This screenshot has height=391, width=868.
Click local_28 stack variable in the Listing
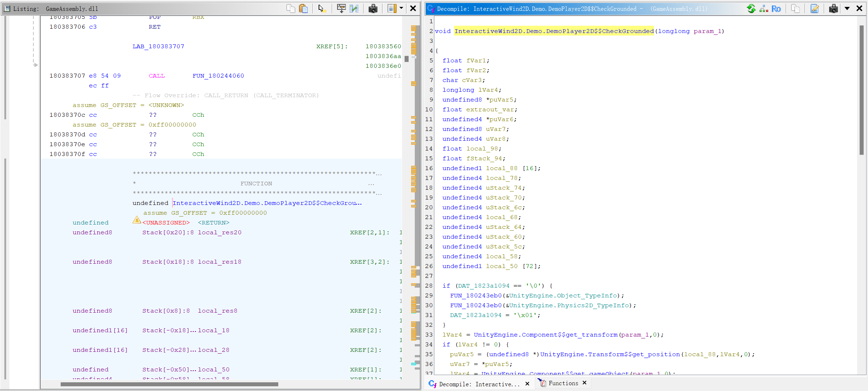(x=213, y=350)
